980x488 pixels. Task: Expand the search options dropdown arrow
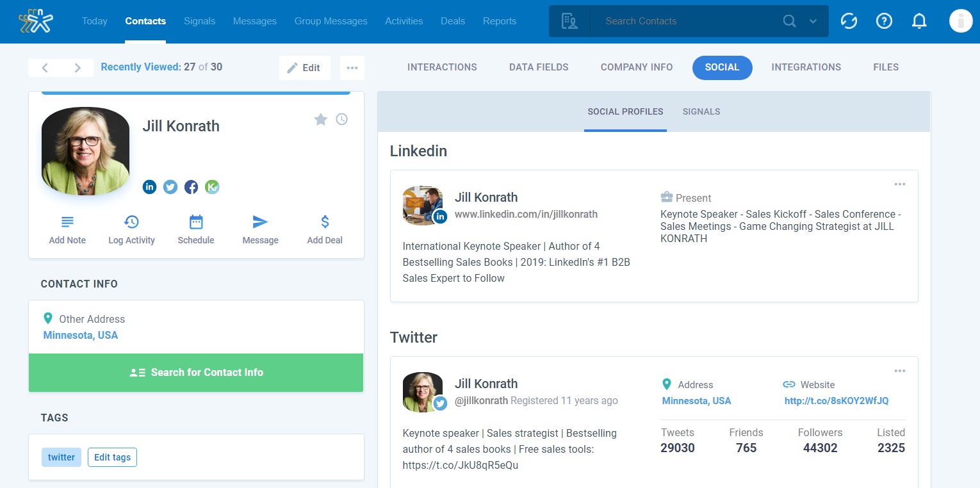pos(813,21)
